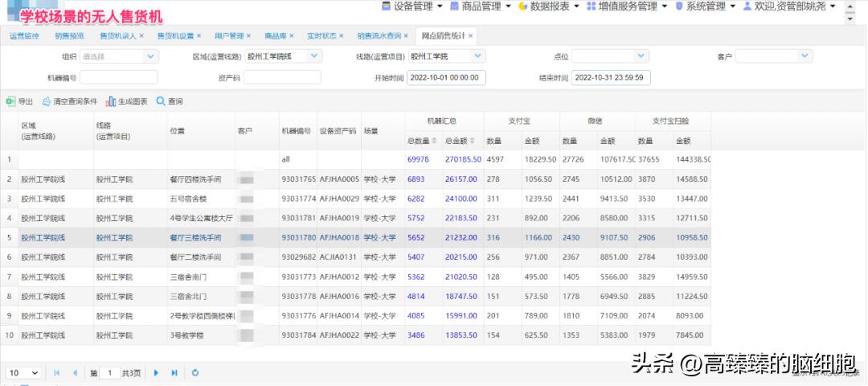Screen dimensions: 868x386
Task: Open the 系统管理 menu
Action: click(x=706, y=6)
